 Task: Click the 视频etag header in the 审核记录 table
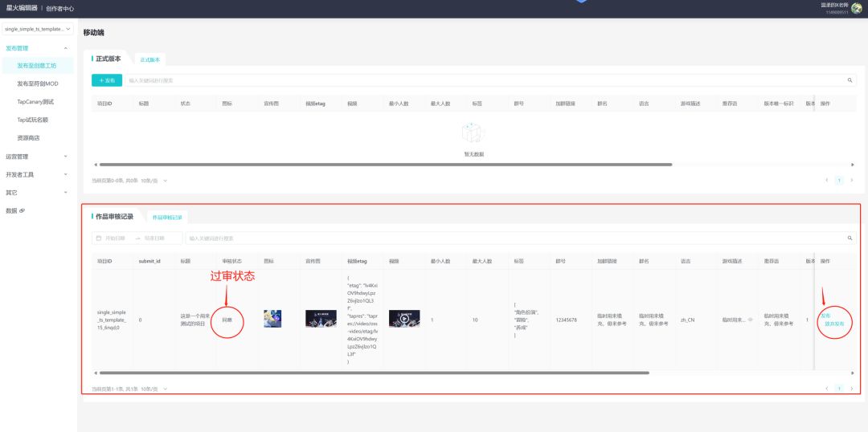point(357,260)
